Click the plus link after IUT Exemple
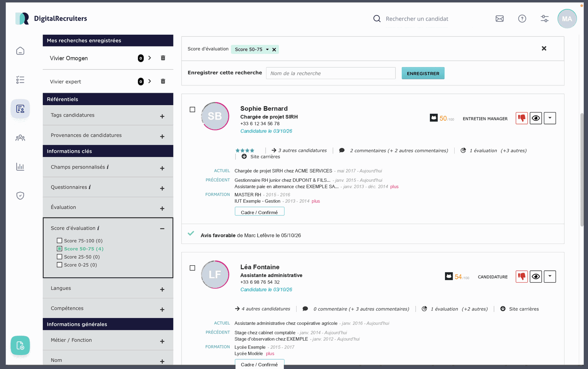 [316, 201]
